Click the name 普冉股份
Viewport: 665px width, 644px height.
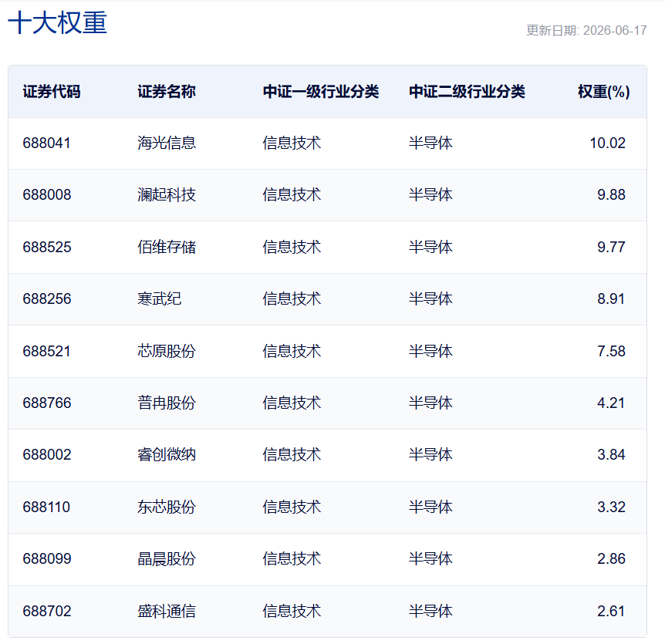click(167, 403)
